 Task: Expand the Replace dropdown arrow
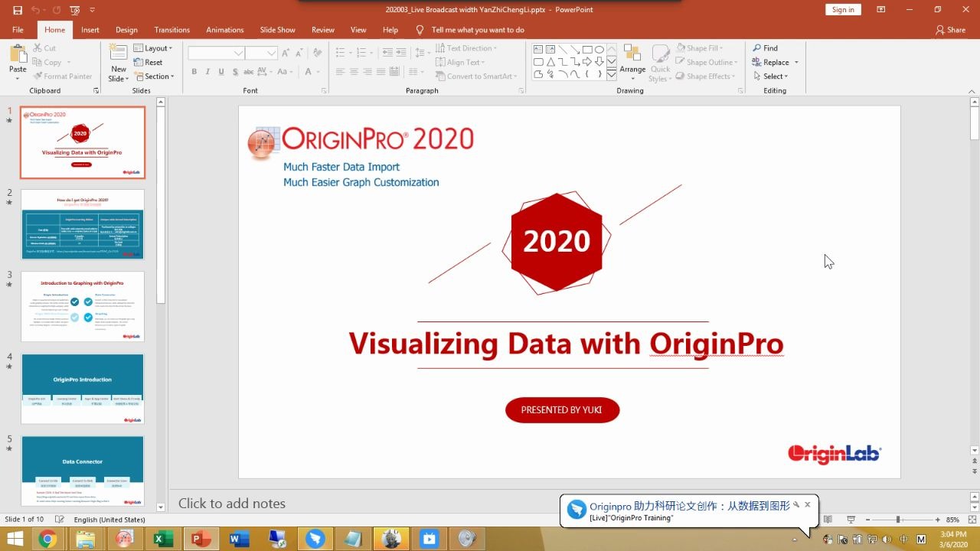click(x=796, y=63)
